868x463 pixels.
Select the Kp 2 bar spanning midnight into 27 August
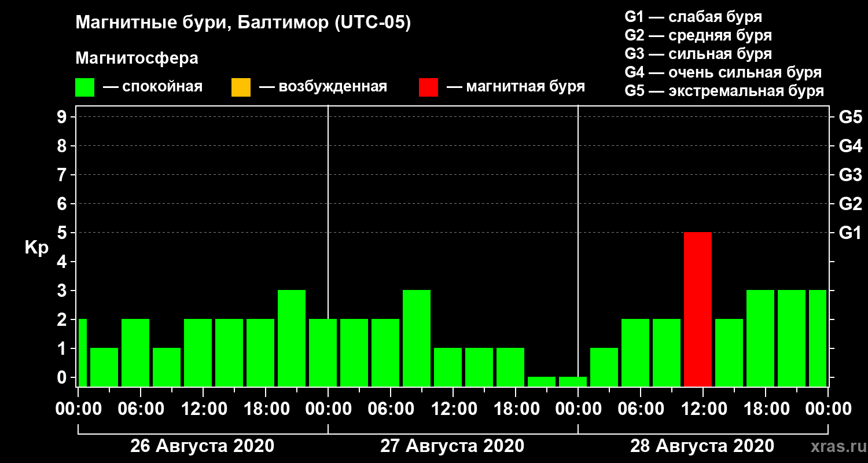(x=323, y=353)
